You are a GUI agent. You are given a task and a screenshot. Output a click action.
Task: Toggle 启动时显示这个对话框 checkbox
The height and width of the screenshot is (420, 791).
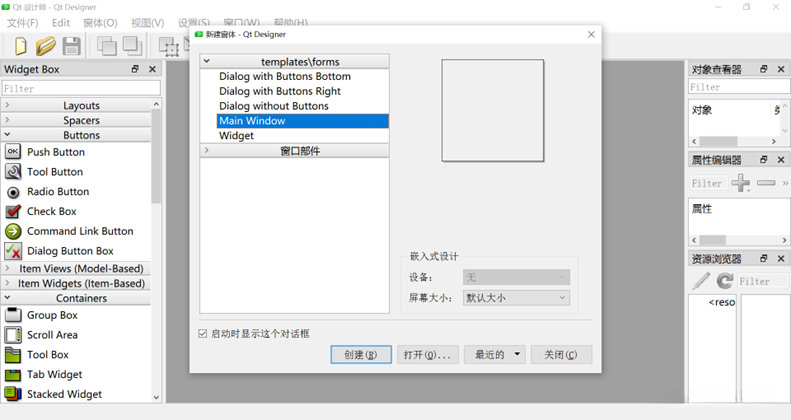click(203, 334)
